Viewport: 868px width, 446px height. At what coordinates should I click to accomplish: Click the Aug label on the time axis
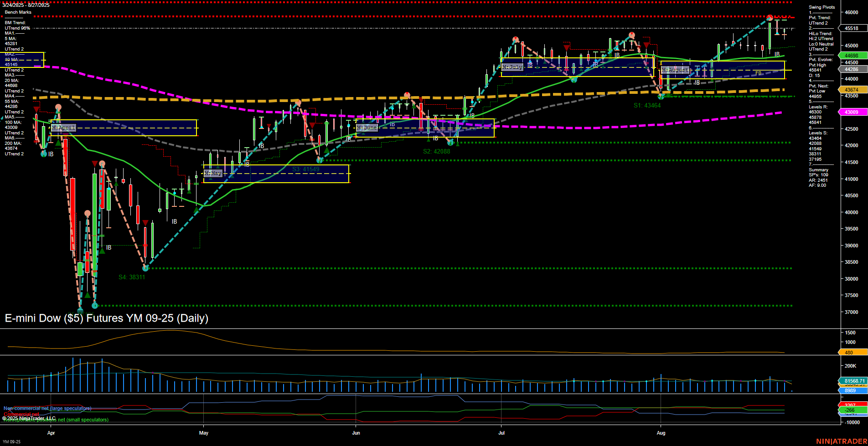(x=661, y=433)
